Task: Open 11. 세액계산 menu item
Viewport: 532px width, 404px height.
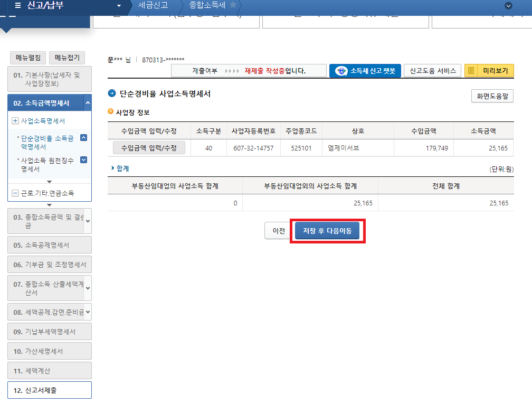Action: [x=50, y=371]
